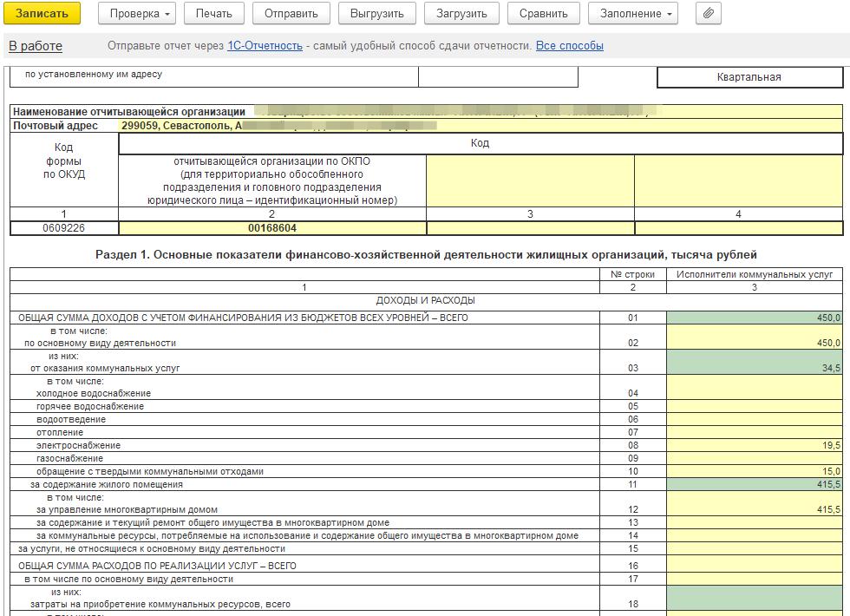Select the empty cell under column 4 code
Screen dimensions: 850x616
(x=738, y=227)
